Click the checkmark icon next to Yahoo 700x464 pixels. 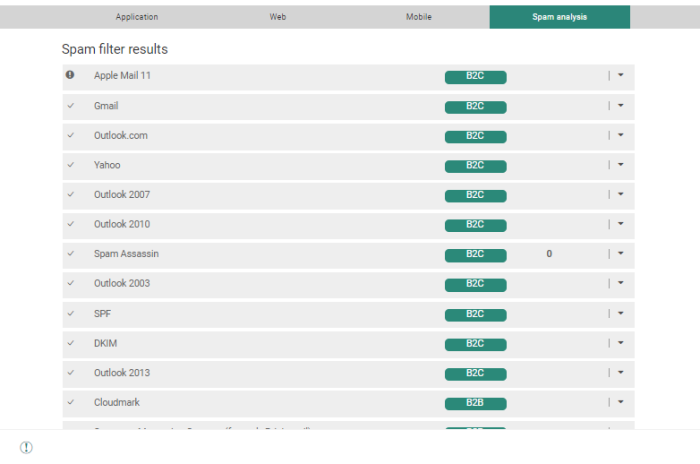[70, 165]
